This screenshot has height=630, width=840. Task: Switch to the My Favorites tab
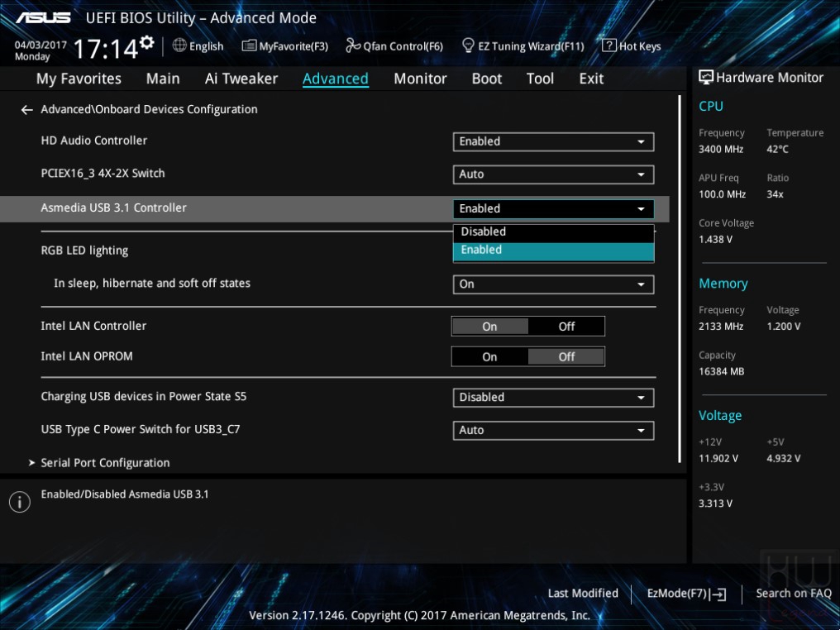click(79, 79)
